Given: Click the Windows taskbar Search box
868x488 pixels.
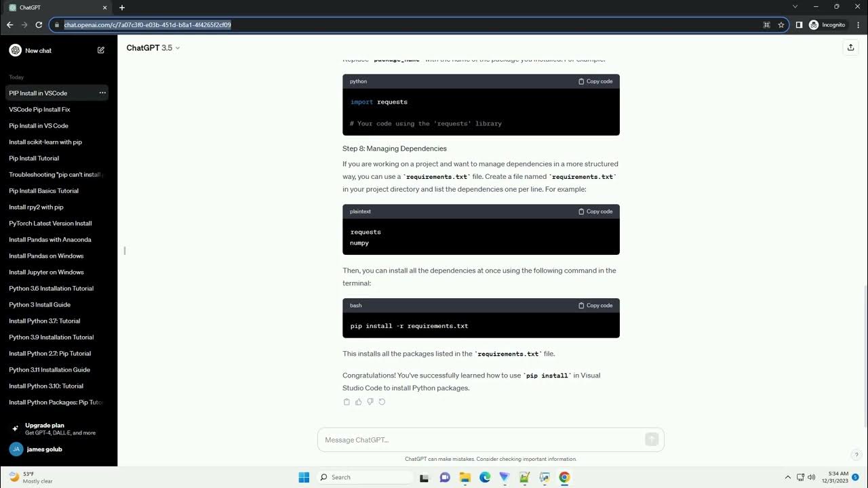Looking at the screenshot, I should pyautogui.click(x=365, y=477).
